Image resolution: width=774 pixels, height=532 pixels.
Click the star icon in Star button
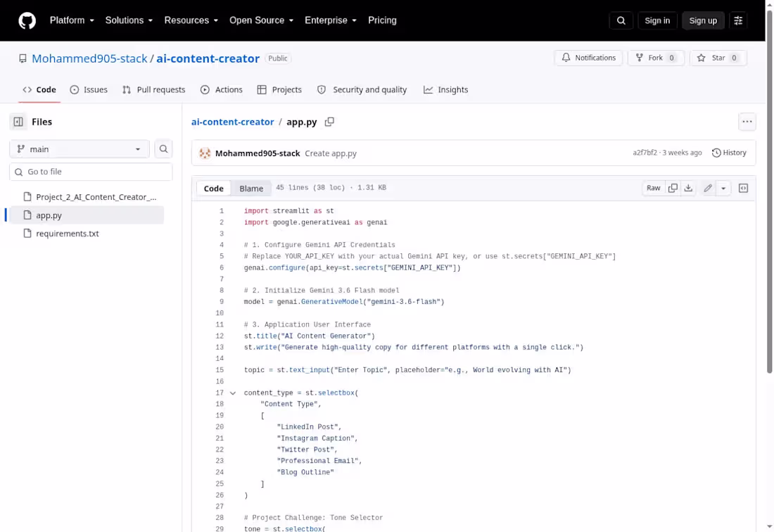(701, 58)
